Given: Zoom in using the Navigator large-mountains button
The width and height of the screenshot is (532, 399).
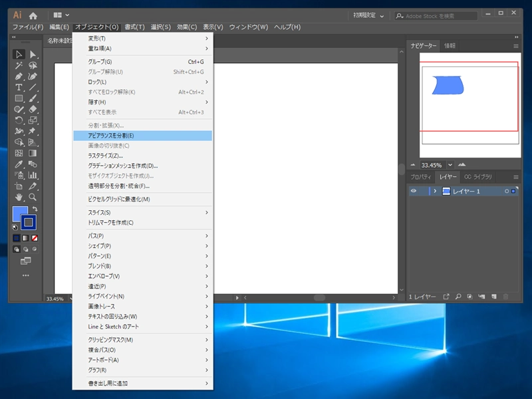Looking at the screenshot, I should [x=462, y=165].
